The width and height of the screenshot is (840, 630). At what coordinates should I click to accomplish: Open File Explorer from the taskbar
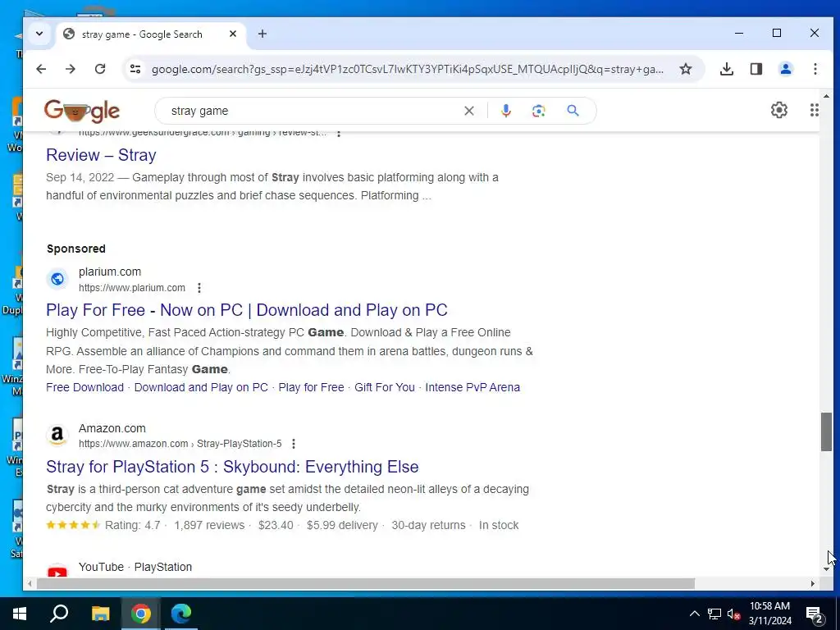click(x=100, y=614)
